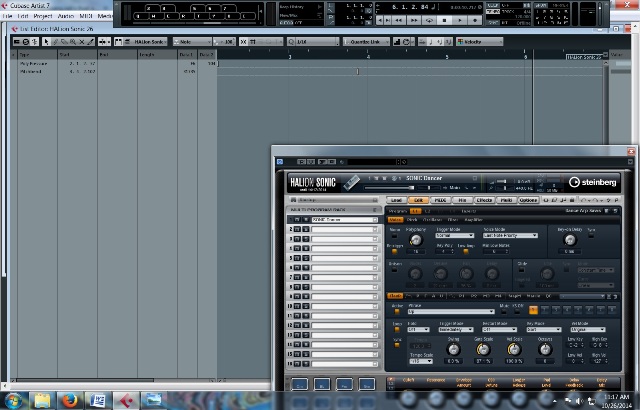Click the Polyphony knob
Image resolution: width=640 pixels, height=410 pixels.
(416, 240)
